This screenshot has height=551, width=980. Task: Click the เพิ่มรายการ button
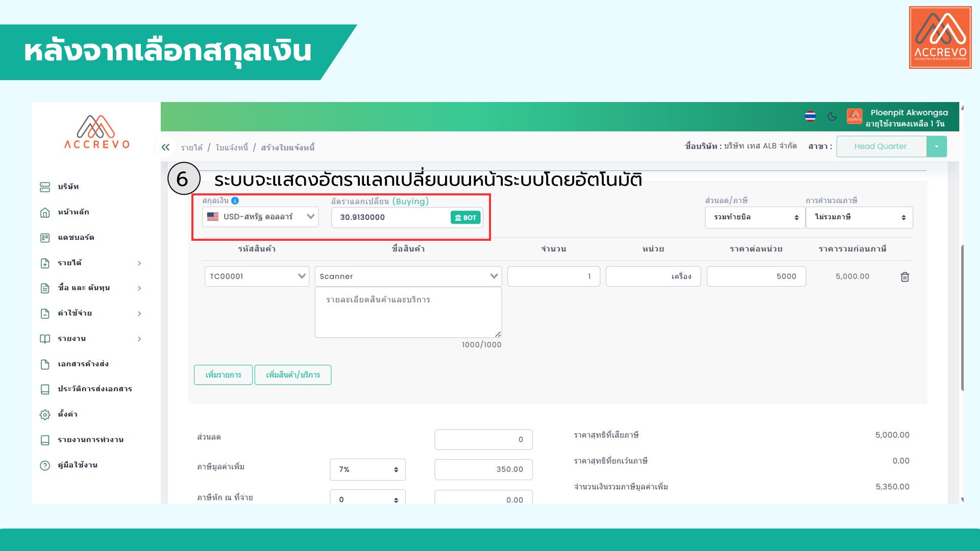[223, 375]
